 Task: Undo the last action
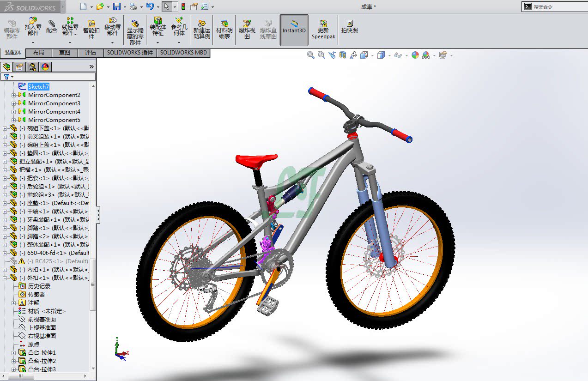(x=150, y=6)
